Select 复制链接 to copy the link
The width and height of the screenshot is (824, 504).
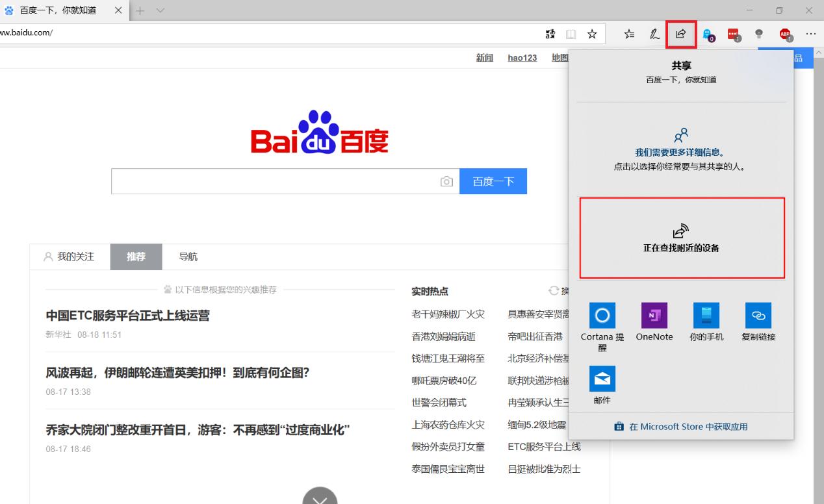pos(758,321)
